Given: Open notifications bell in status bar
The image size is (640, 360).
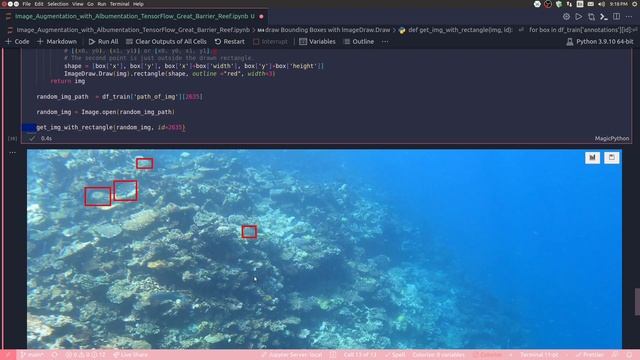Looking at the screenshot, I should (630, 355).
